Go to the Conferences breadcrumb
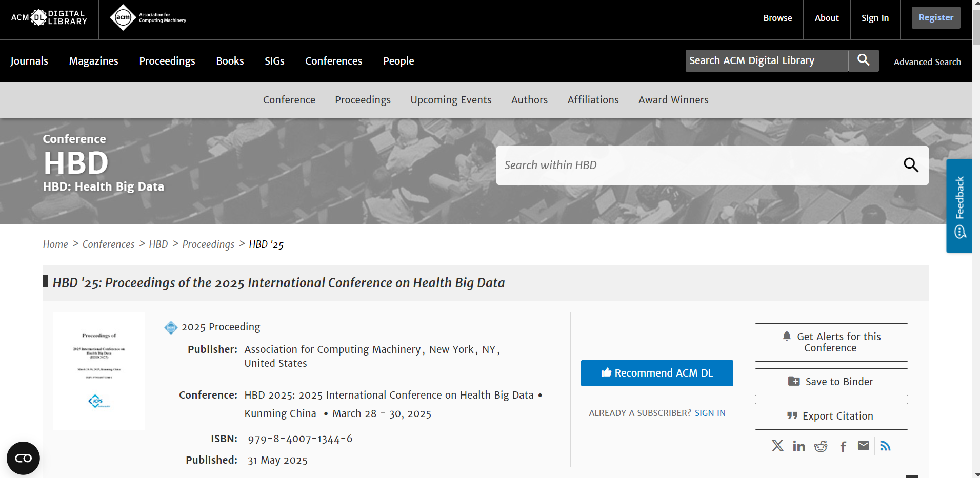Screen dimensions: 980x478 (108, 244)
